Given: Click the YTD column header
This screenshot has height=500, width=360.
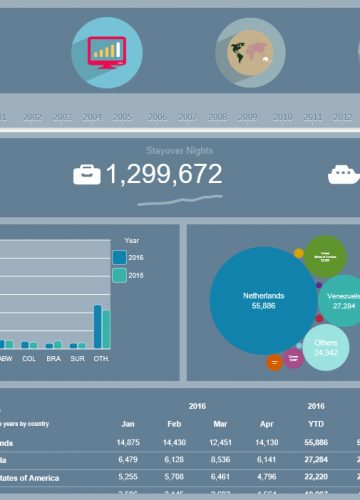Looking at the screenshot, I should 316,424.
